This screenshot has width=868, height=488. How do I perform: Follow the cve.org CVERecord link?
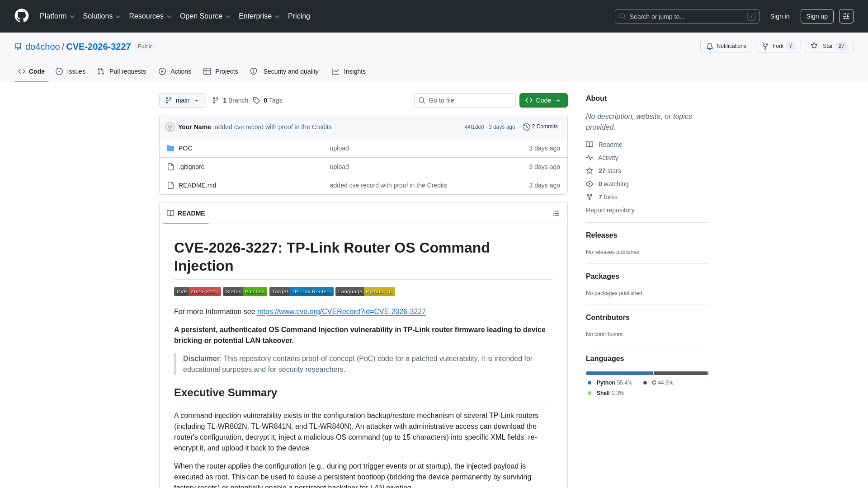pyautogui.click(x=341, y=312)
